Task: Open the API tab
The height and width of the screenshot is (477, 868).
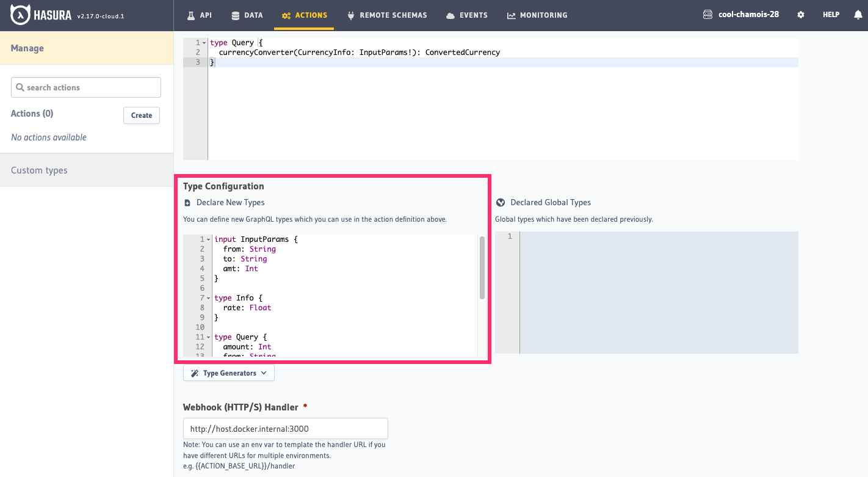Action: [x=199, y=15]
